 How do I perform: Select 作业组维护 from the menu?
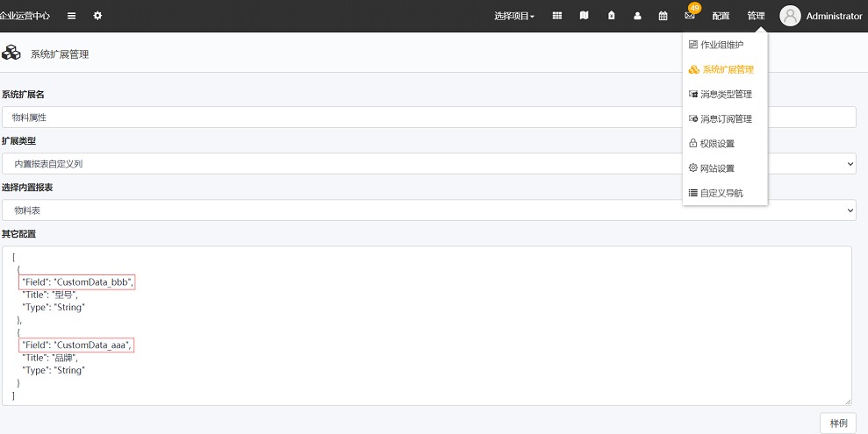(721, 45)
